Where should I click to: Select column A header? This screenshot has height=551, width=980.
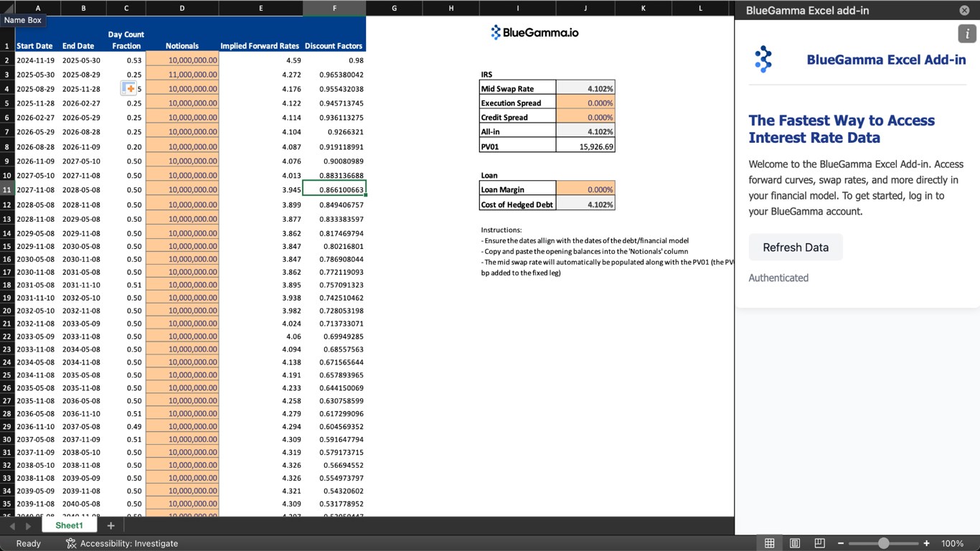(x=37, y=8)
